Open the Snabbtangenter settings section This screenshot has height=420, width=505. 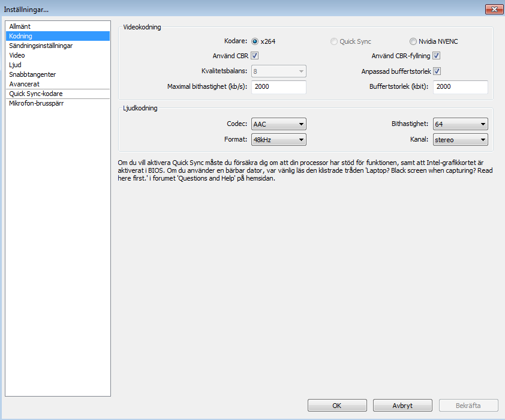(33, 74)
